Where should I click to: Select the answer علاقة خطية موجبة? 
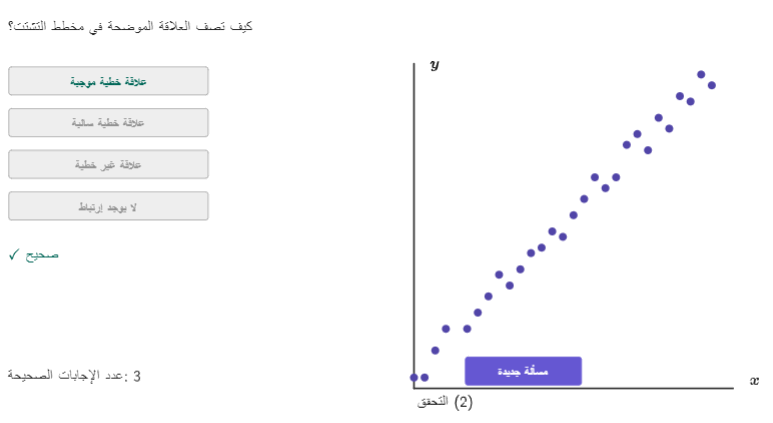pyautogui.click(x=108, y=81)
